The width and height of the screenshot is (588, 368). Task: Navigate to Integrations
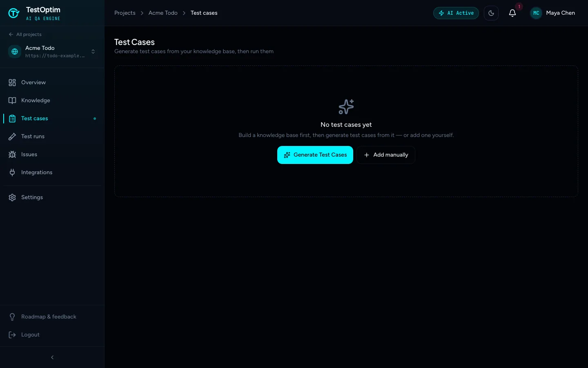(52, 173)
